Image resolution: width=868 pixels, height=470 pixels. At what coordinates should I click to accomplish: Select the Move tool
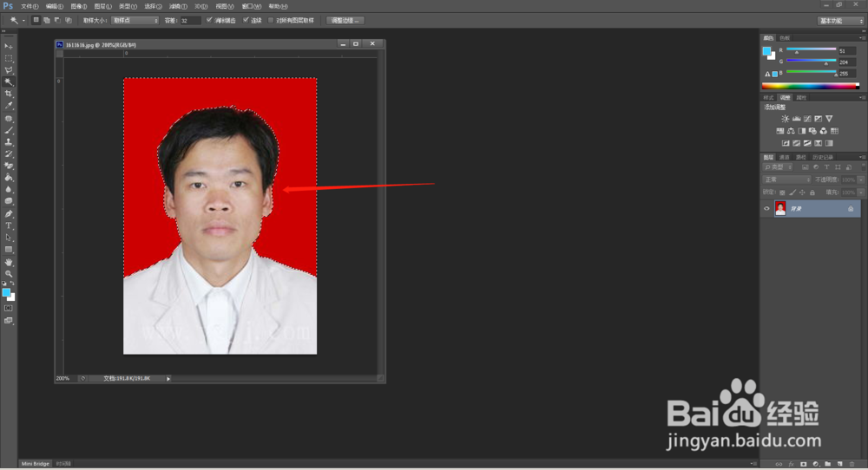(x=9, y=47)
